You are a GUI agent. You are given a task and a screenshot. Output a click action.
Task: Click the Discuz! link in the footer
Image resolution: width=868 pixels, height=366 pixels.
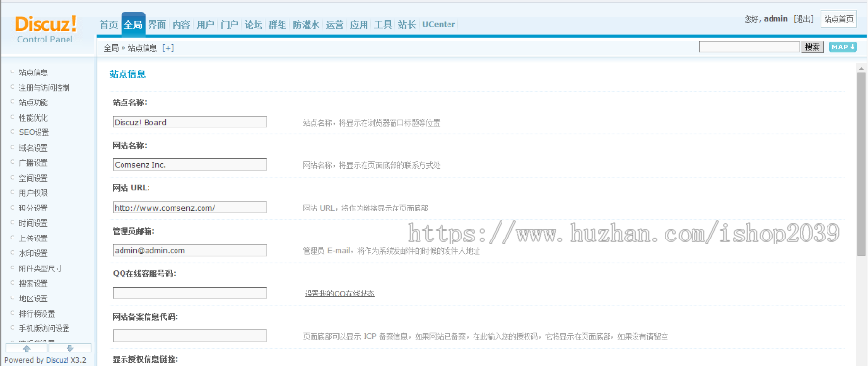coord(57,360)
